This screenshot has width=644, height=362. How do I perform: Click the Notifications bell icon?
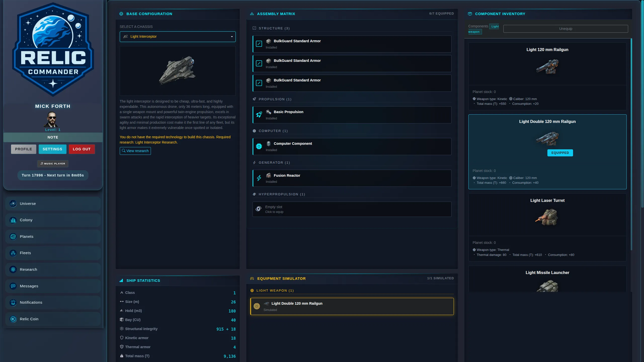pos(13,302)
